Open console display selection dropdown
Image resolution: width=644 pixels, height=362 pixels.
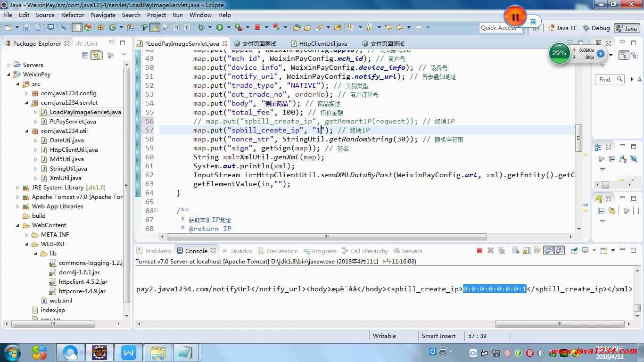click(594, 251)
